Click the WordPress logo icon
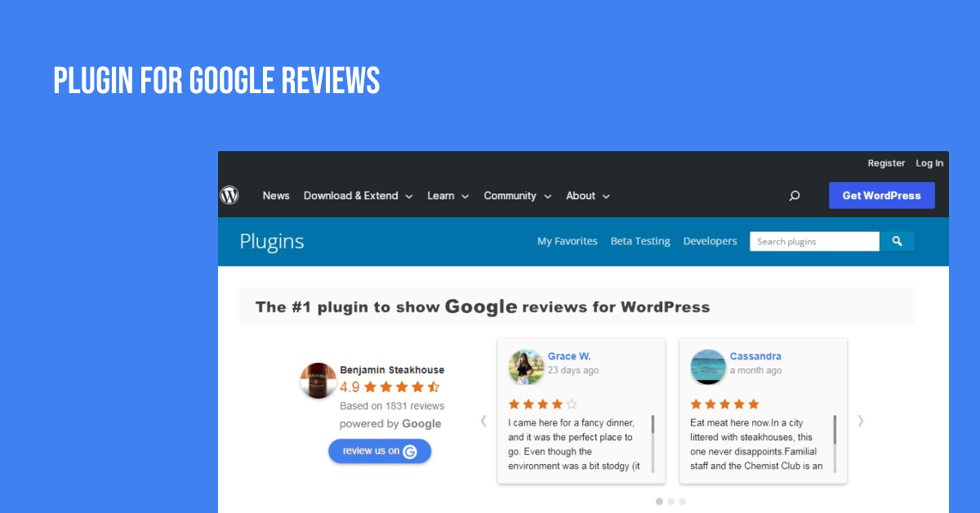Screen dimensions: 980x513 (229, 195)
